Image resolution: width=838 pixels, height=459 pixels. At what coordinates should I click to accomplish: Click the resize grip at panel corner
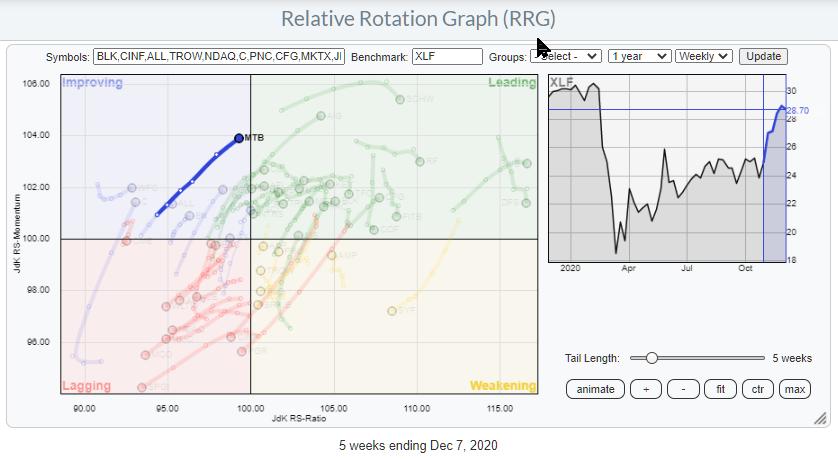click(819, 418)
